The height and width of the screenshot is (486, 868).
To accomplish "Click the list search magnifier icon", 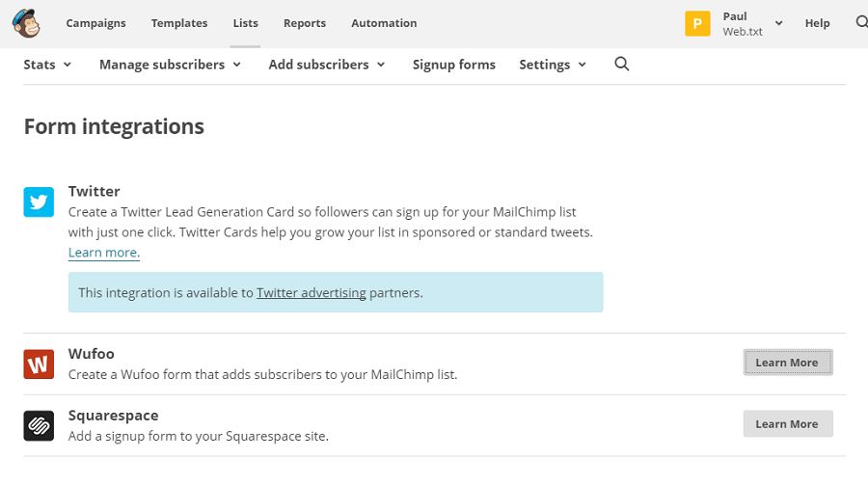I will pos(622,65).
